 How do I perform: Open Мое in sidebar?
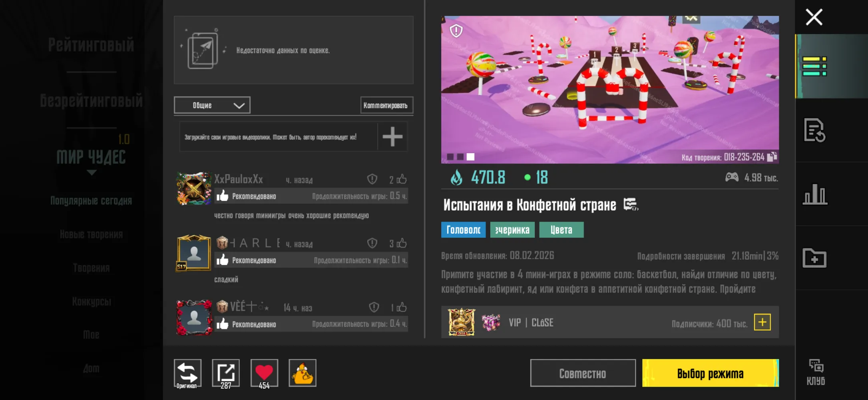click(91, 335)
